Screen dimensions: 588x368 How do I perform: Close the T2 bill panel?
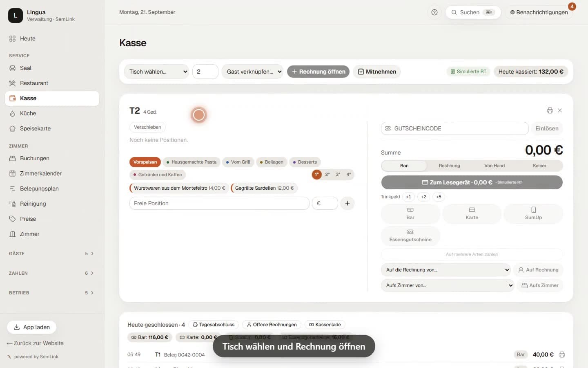(560, 110)
